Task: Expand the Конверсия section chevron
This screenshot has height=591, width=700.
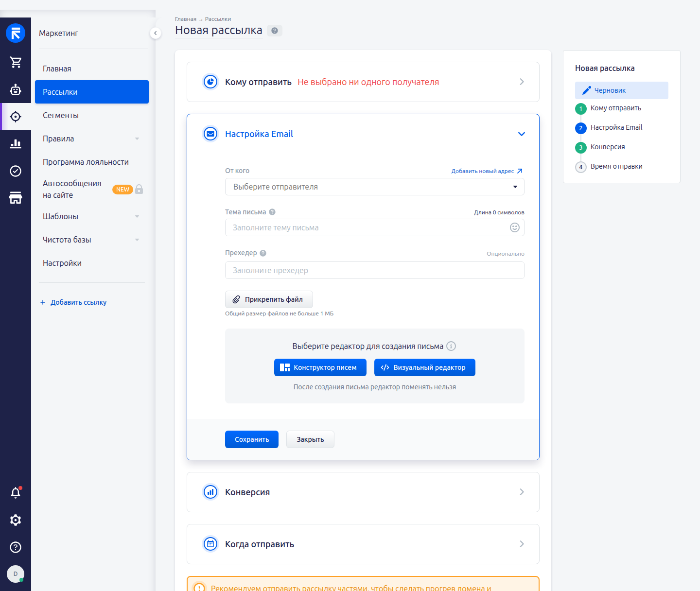Action: 522,492
